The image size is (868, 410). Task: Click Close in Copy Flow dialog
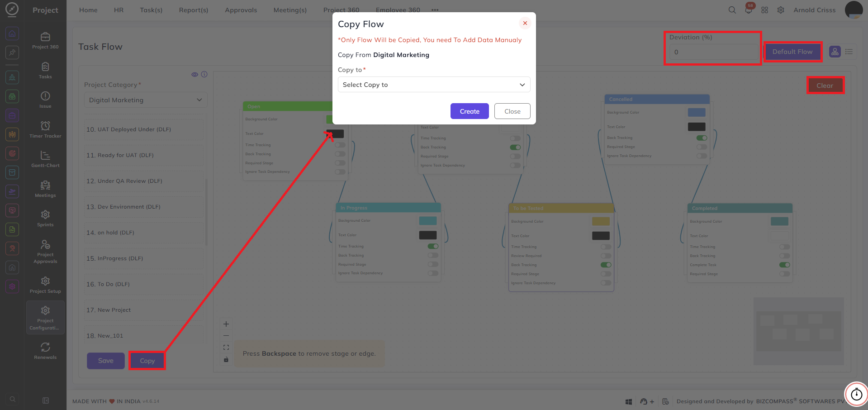(512, 111)
